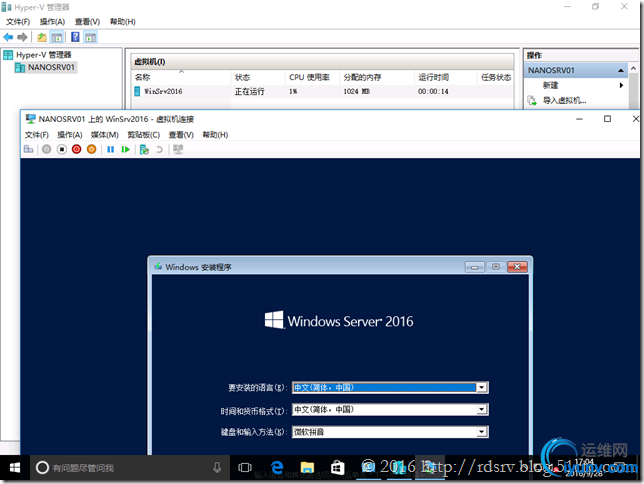Close the Windows Setup dialog

pyautogui.click(x=517, y=267)
